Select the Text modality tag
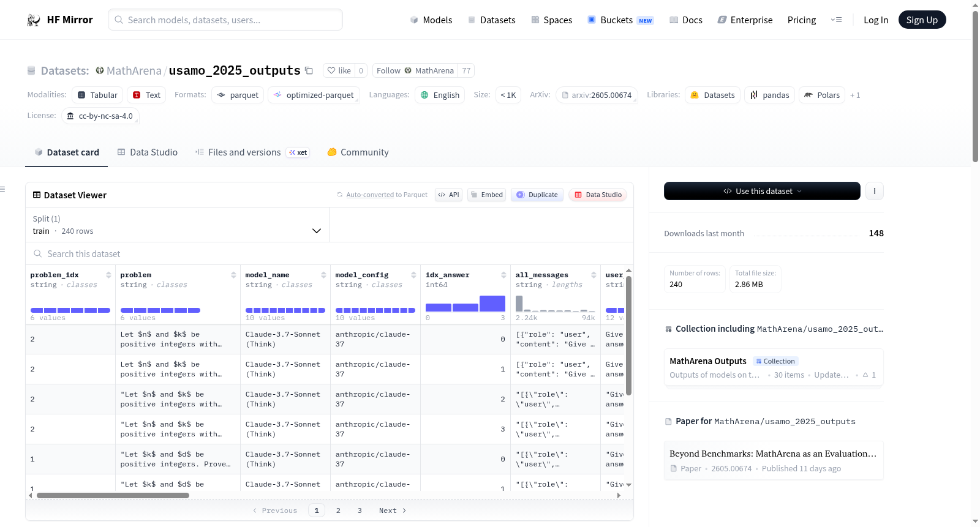The height and width of the screenshot is (527, 980). [x=147, y=95]
